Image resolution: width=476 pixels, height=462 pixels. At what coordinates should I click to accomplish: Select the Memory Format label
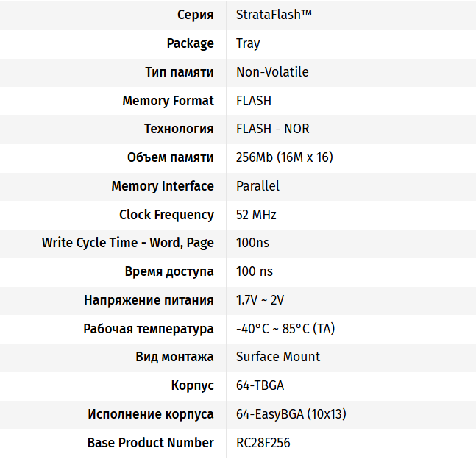[168, 101]
